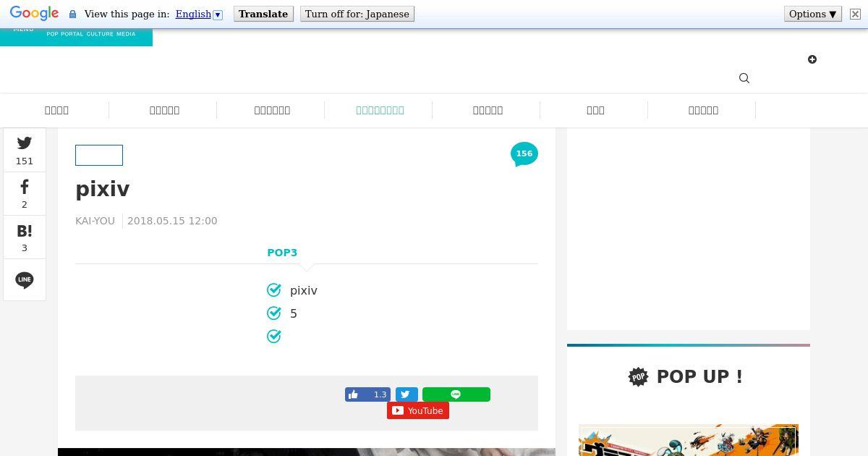Click the Facebook Like button showing 1.3
Image resolution: width=868 pixels, height=456 pixels.
point(367,394)
